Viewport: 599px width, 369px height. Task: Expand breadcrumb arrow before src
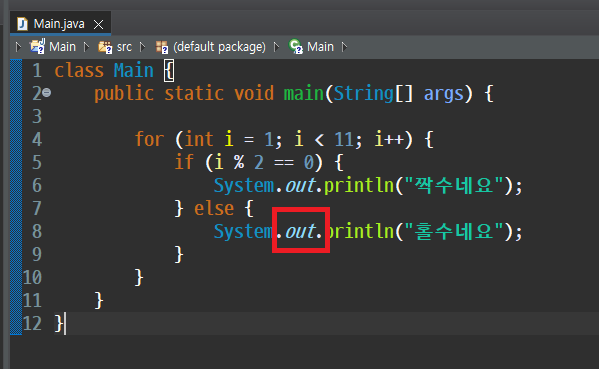[86, 47]
